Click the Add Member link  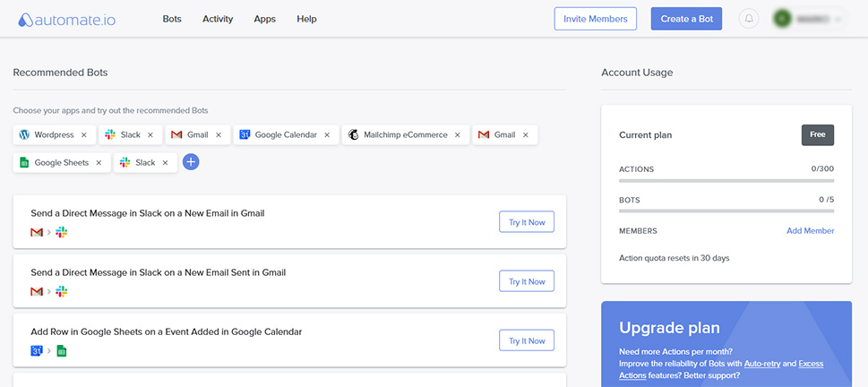(x=810, y=231)
